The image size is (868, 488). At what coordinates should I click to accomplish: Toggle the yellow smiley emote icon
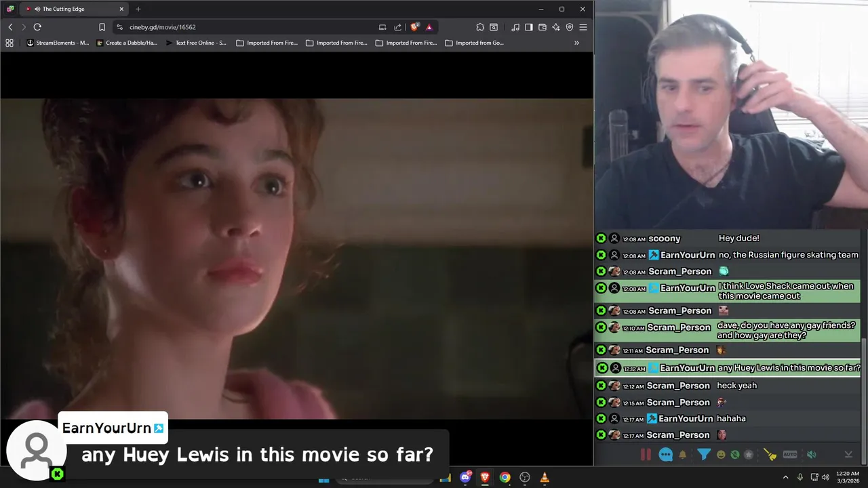click(721, 455)
